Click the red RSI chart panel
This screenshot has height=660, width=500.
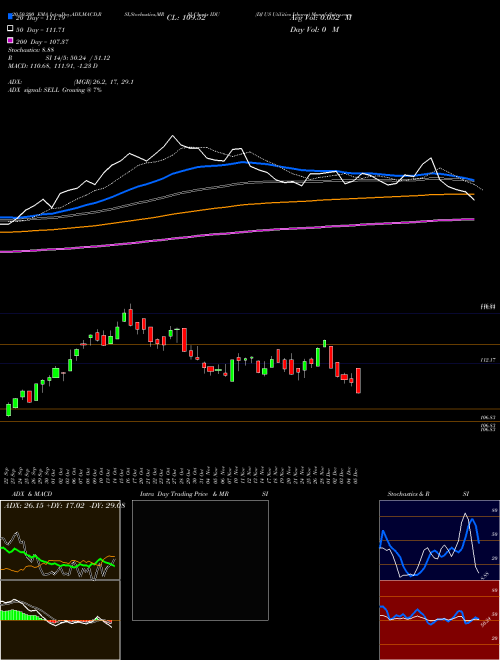click(x=439, y=620)
